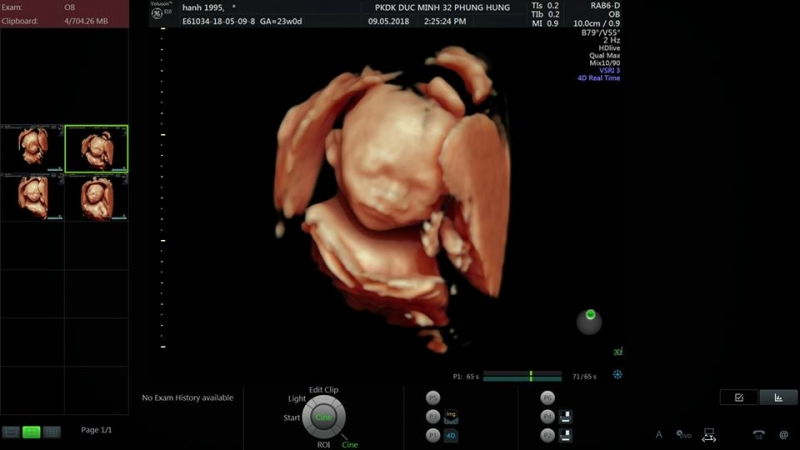Toggle the checklist view button
This screenshot has height=450, width=800.
pos(738,397)
